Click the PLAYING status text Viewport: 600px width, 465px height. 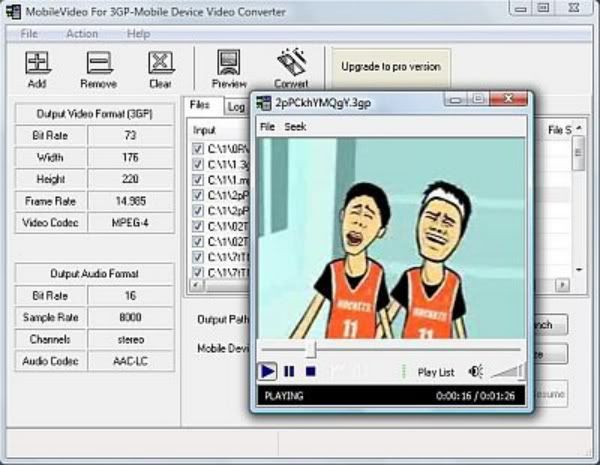click(x=284, y=396)
